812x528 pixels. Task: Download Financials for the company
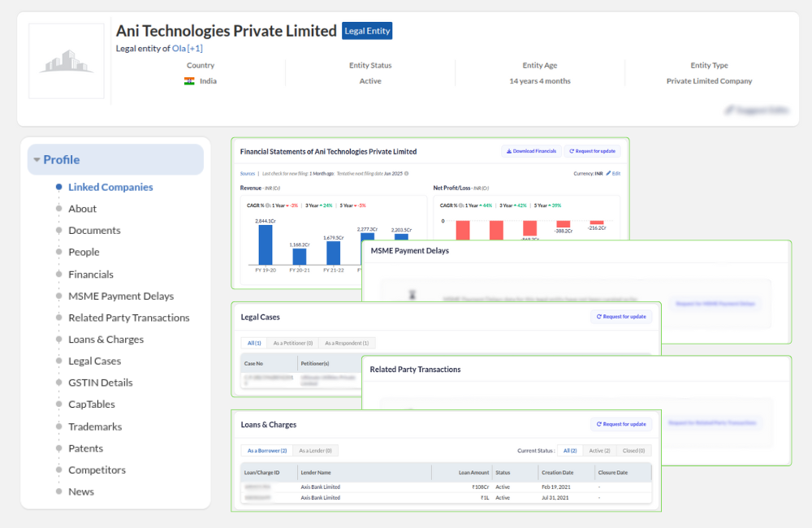[x=531, y=151]
